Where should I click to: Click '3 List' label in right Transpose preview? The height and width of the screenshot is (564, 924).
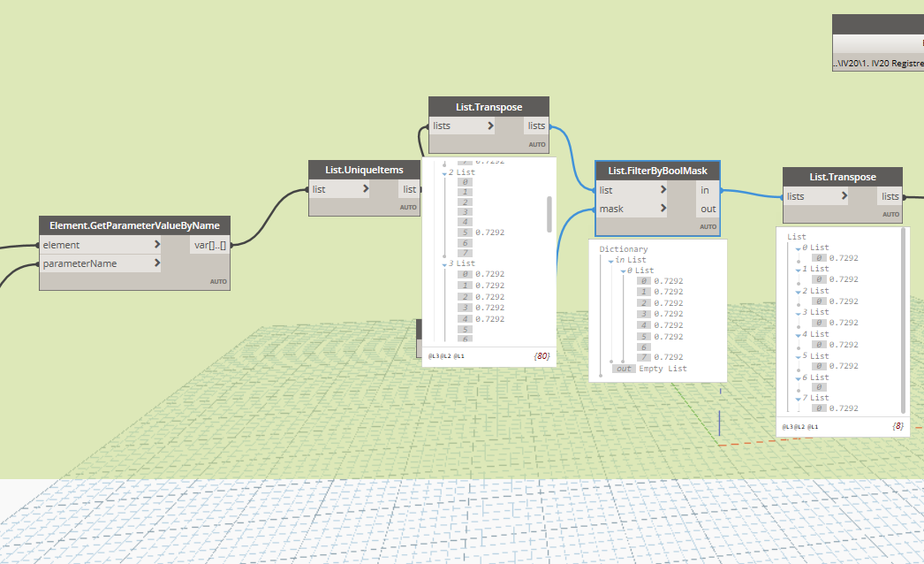pyautogui.click(x=815, y=311)
